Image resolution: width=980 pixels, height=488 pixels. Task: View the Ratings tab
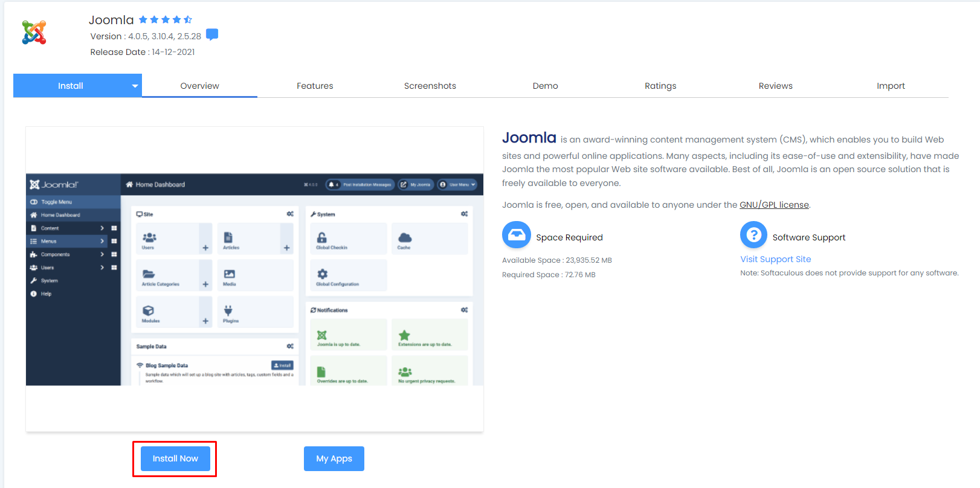(x=660, y=86)
